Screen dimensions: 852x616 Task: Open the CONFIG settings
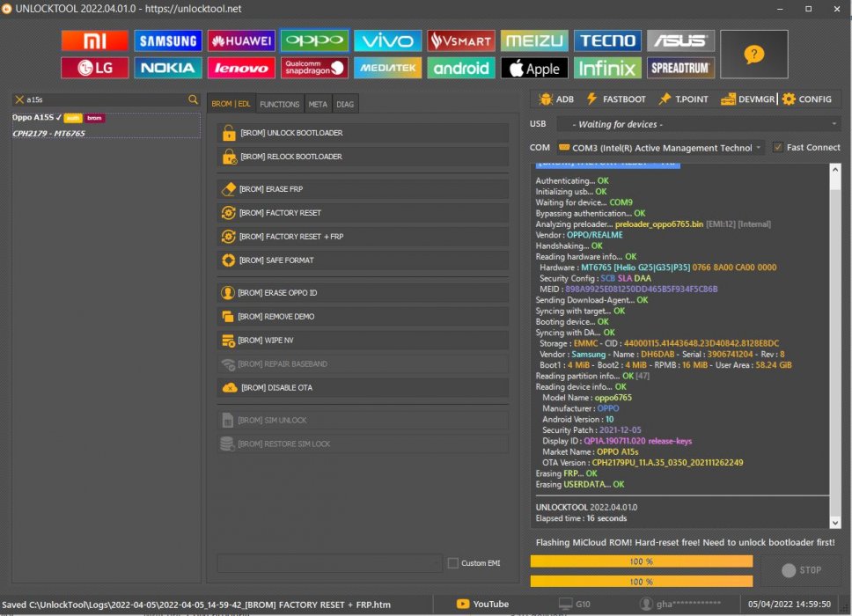807,99
